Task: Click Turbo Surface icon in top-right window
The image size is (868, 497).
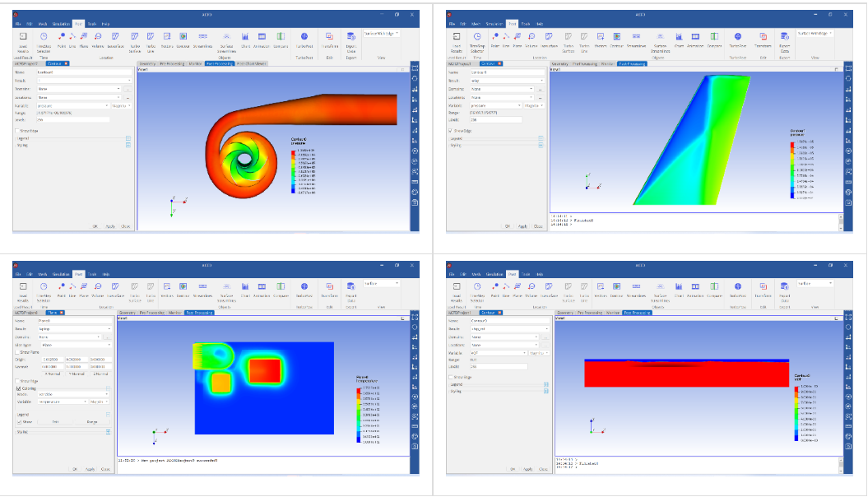Action: 569,36
